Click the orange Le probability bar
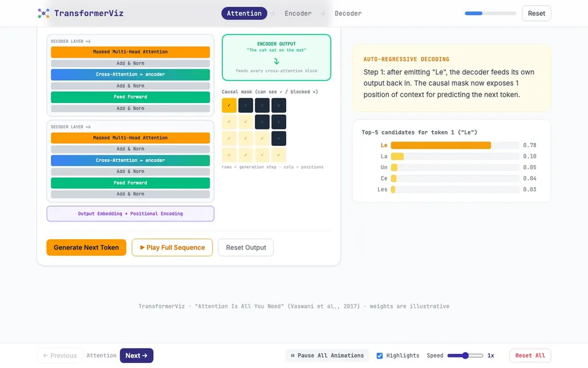 (440, 145)
